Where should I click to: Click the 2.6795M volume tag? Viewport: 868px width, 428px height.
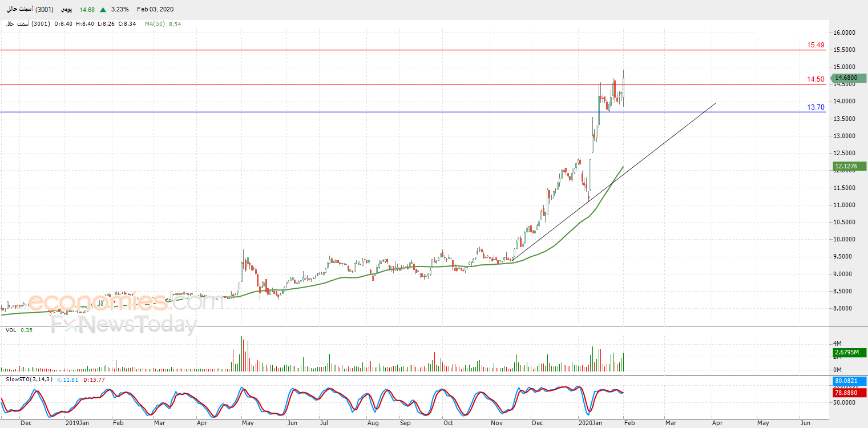coord(849,353)
